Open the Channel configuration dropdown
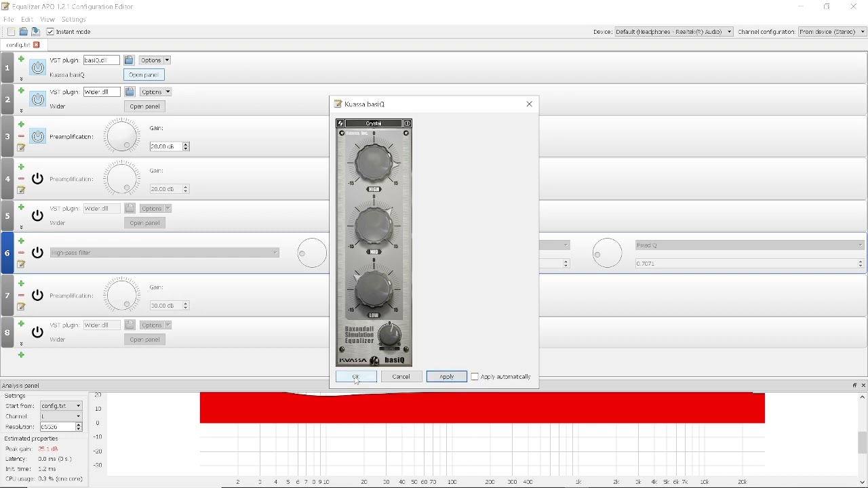The width and height of the screenshot is (868, 488). pyautogui.click(x=833, y=32)
